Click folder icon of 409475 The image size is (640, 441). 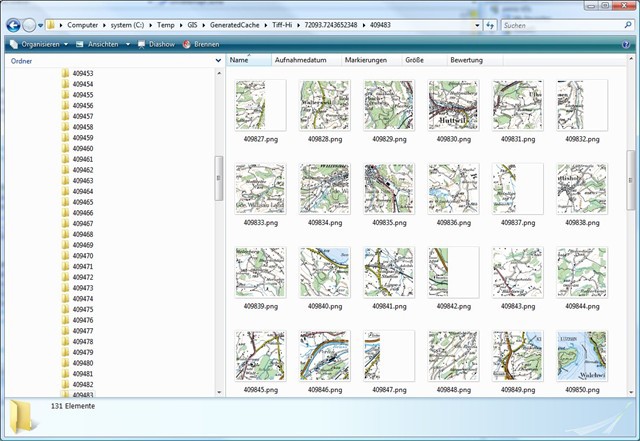point(65,309)
